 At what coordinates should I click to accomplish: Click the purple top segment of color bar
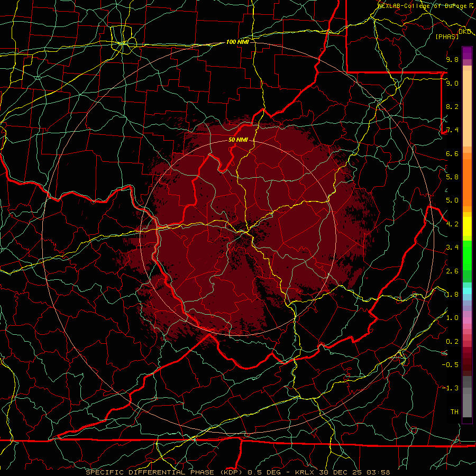[467, 53]
